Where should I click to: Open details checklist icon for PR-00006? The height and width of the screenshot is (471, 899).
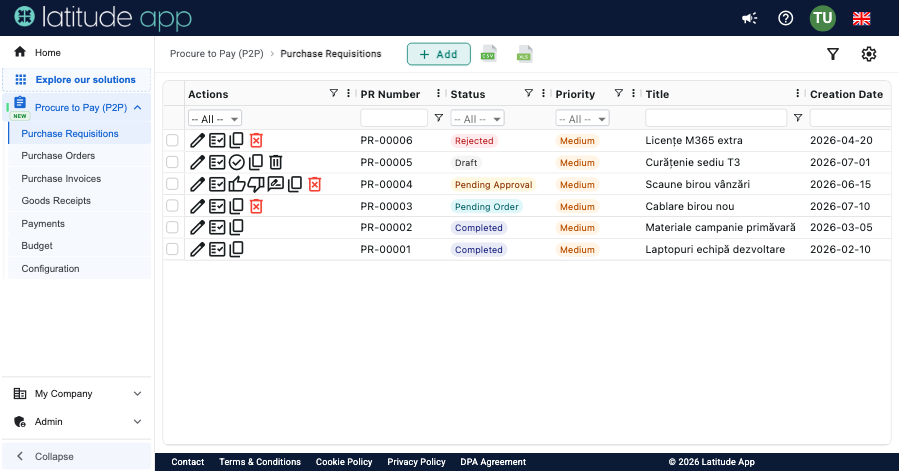pos(217,141)
